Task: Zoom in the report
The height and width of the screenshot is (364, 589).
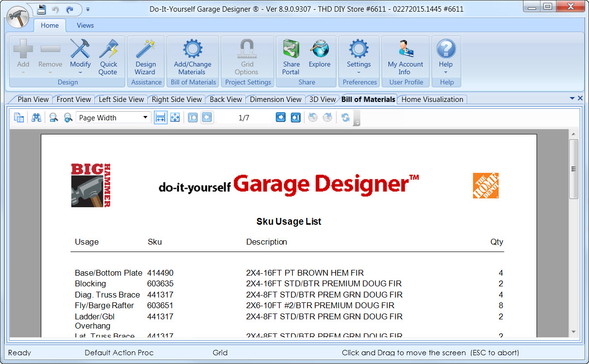Action: 68,117
